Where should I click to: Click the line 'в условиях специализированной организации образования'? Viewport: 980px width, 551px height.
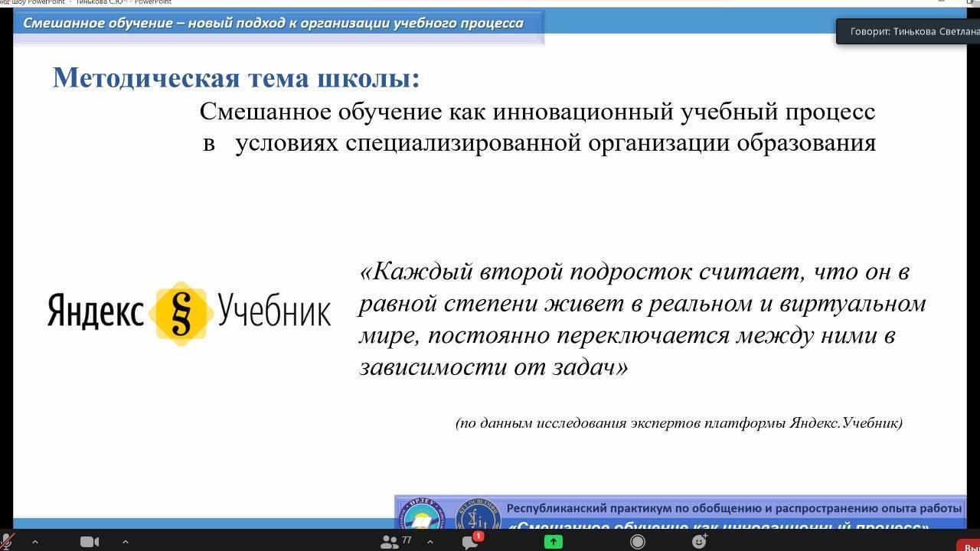[x=539, y=143]
